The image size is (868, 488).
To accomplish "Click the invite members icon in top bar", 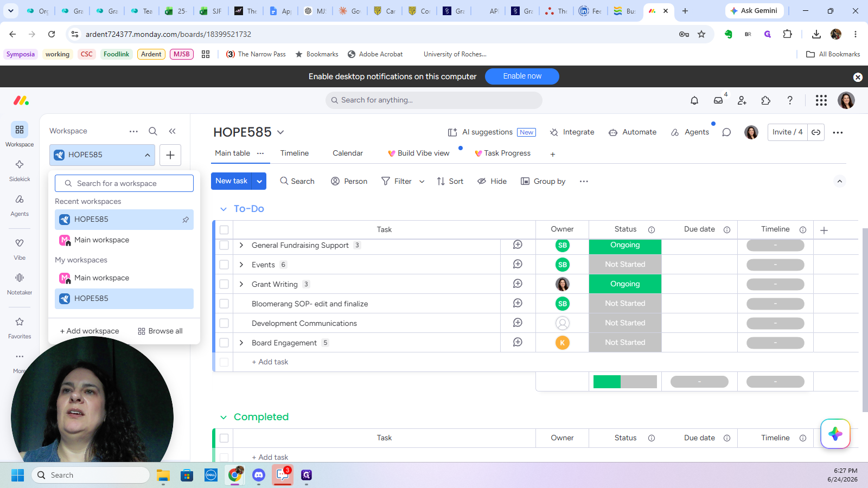I will (742, 100).
